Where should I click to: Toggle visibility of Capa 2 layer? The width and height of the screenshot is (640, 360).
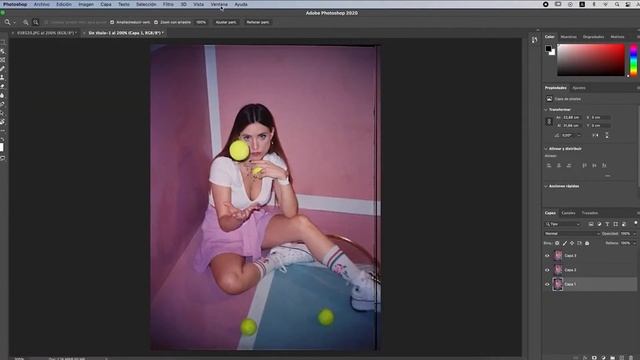click(547, 270)
